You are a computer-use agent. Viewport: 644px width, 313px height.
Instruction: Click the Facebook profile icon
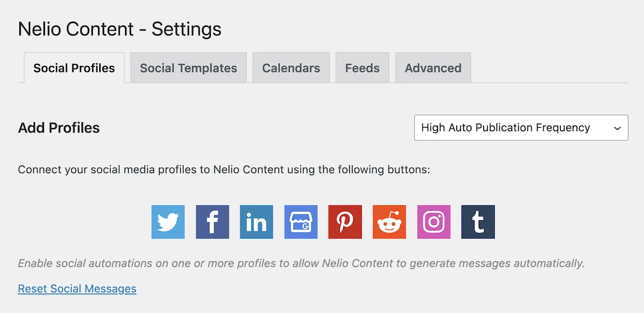point(213,222)
